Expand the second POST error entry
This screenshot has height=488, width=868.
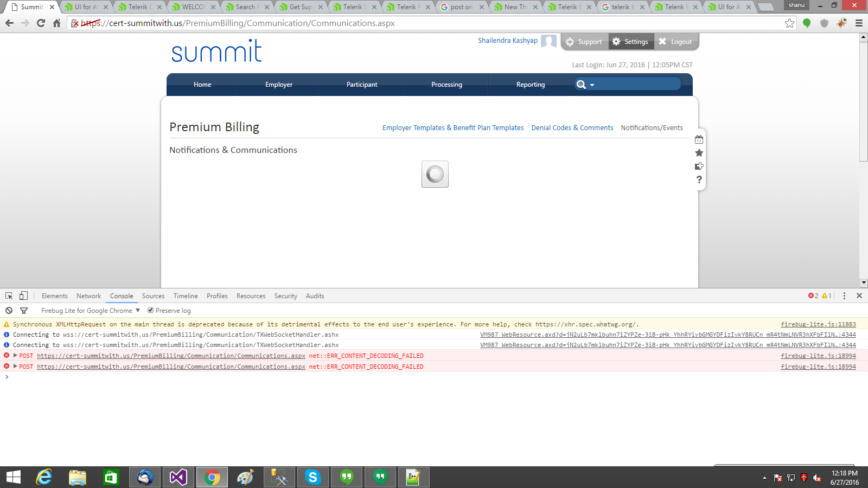coord(16,367)
